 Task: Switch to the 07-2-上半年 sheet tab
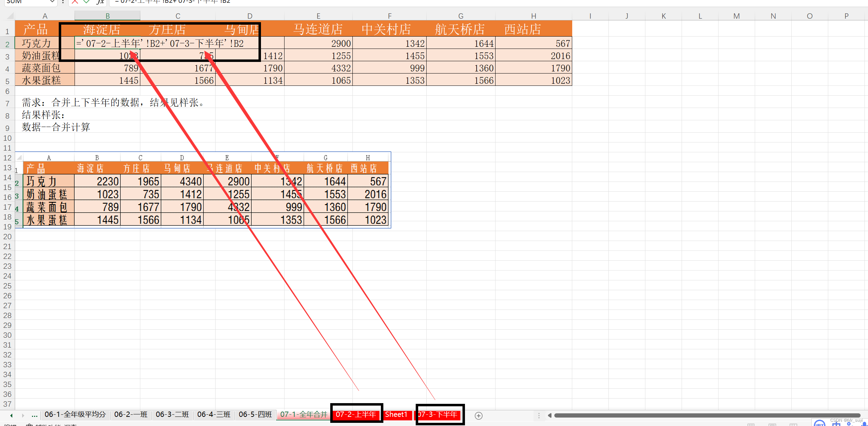coord(356,414)
